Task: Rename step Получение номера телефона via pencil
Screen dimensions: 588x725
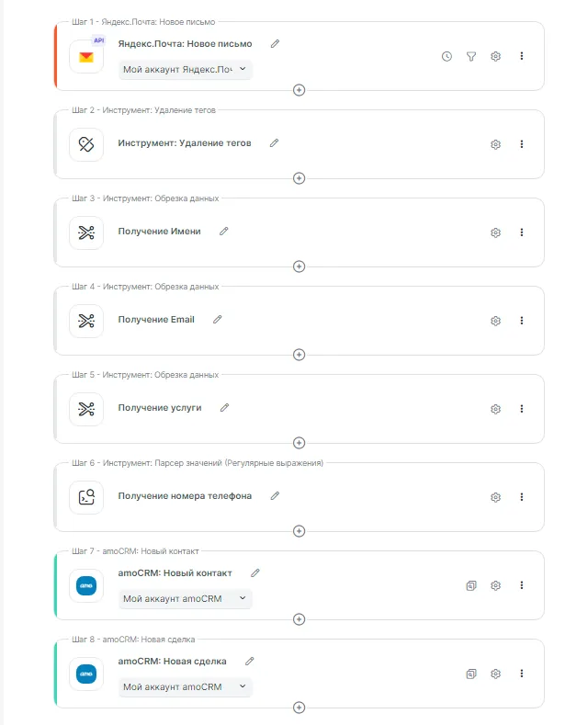Action: point(275,496)
